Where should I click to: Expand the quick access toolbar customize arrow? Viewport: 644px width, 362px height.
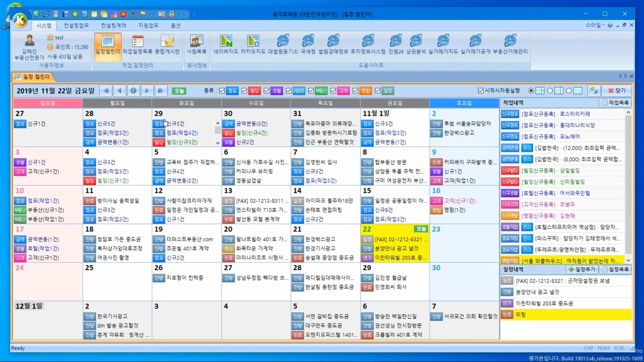(194, 14)
